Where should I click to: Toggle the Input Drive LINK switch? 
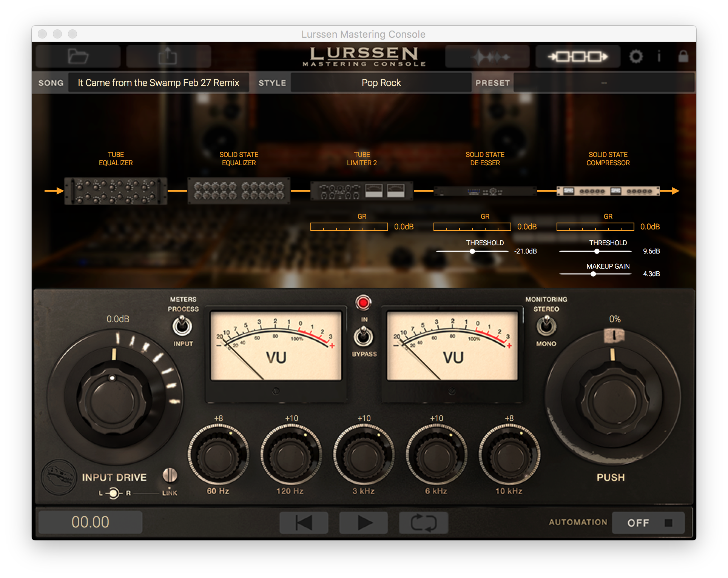pos(170,475)
